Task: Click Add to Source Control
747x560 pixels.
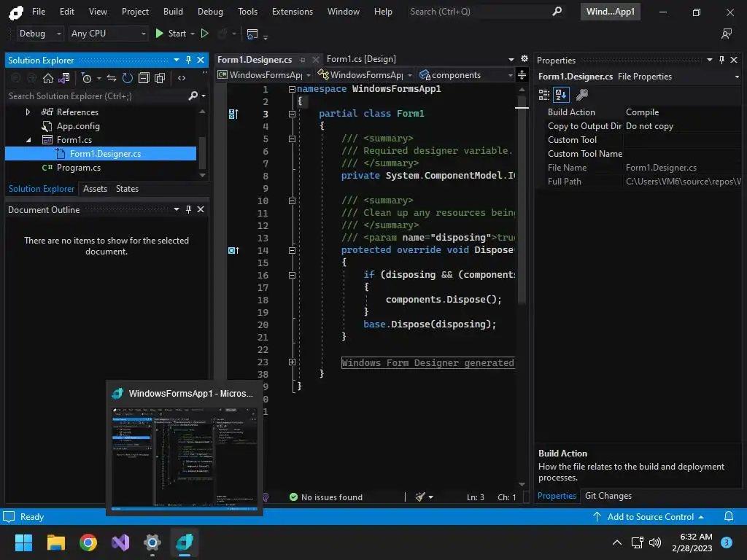Action: (x=648, y=517)
